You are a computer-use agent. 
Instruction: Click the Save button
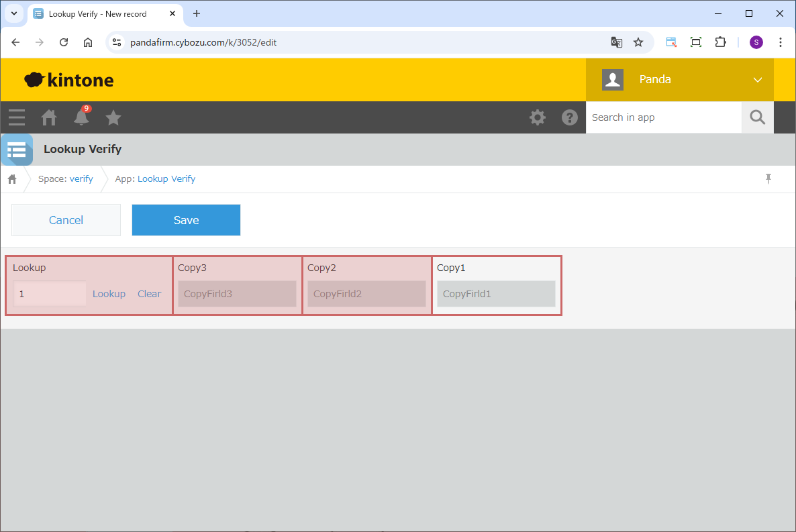[186, 220]
